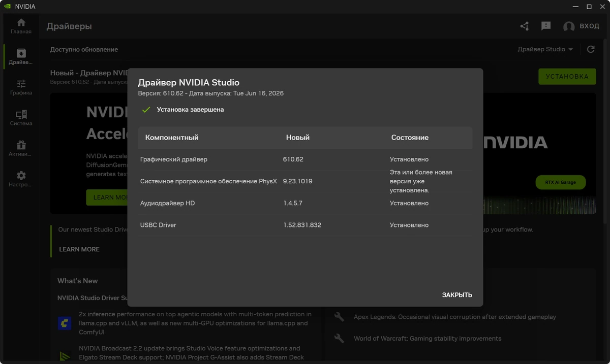
Task: Open the Драйверы sidebar section
Action: pyautogui.click(x=21, y=57)
